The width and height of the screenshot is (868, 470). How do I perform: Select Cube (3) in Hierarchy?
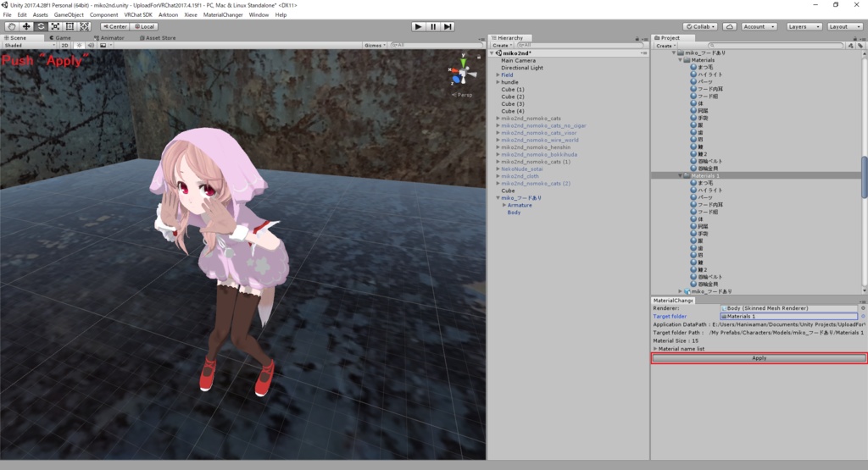[513, 104]
